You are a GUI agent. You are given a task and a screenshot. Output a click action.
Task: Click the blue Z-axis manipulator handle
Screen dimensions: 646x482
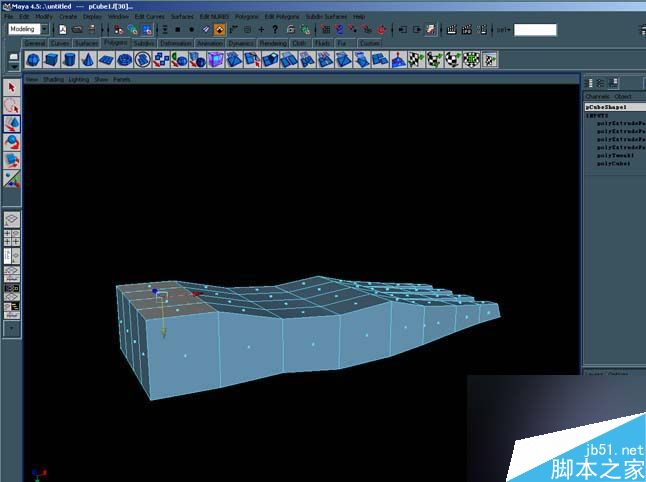point(155,291)
